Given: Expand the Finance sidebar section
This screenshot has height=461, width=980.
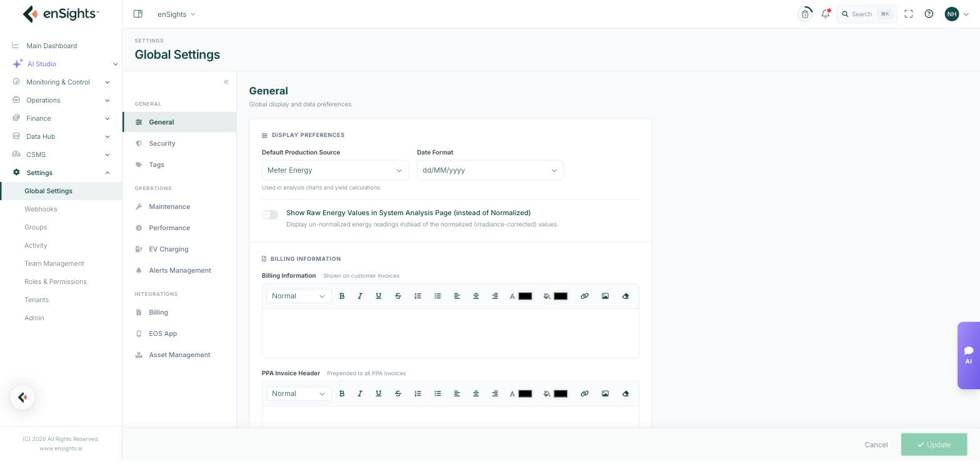Looking at the screenshot, I should (x=61, y=118).
